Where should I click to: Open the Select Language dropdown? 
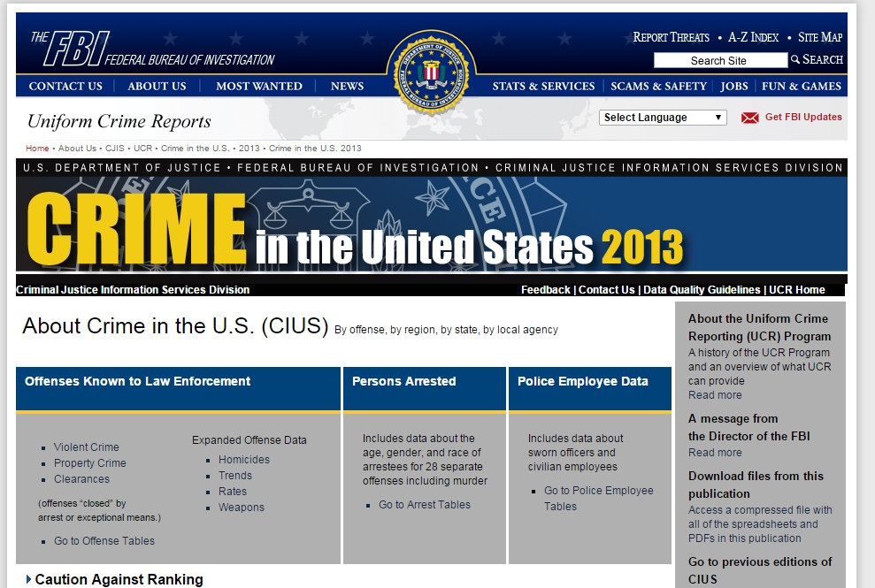[x=662, y=117]
